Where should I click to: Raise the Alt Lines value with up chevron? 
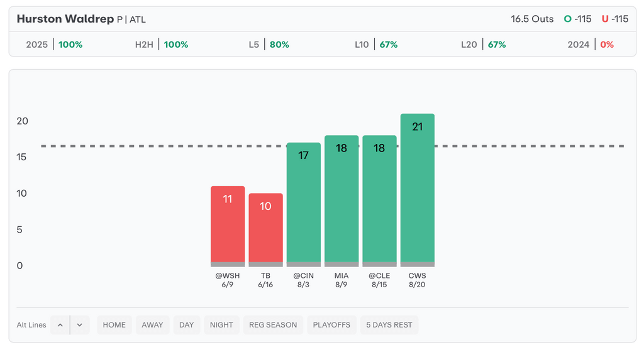tap(60, 325)
